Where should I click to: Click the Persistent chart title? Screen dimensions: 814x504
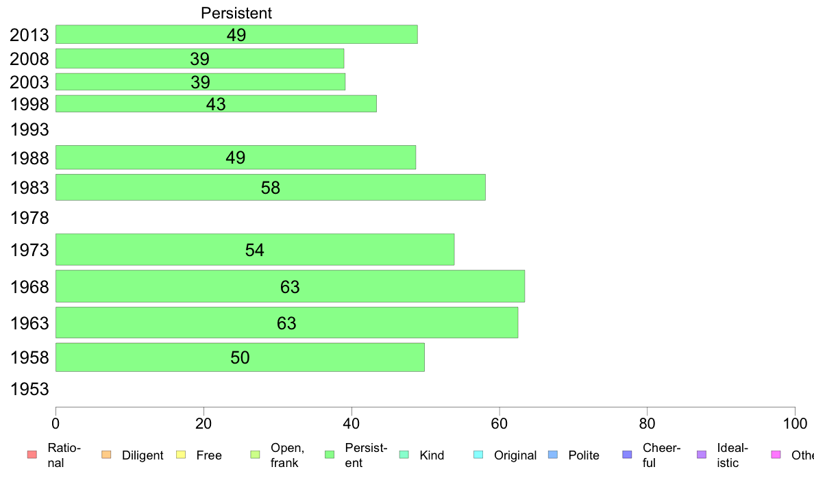[236, 13]
